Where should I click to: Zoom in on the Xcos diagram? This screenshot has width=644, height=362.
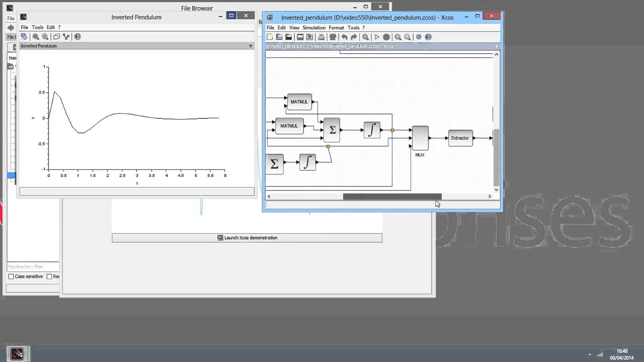click(398, 37)
